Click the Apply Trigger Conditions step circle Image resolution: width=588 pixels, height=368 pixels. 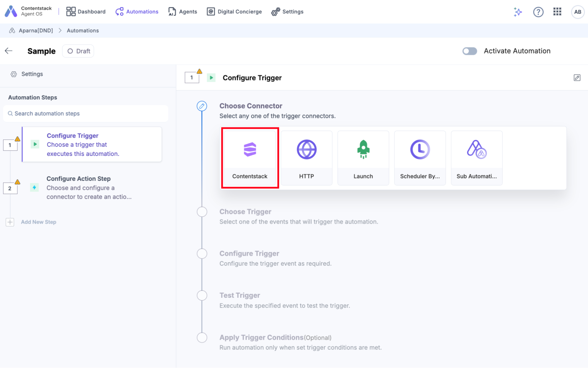coord(202,338)
